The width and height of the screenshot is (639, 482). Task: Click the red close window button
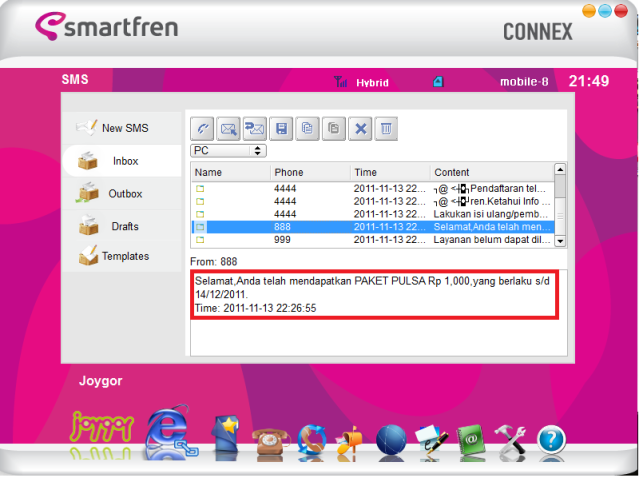pos(621,11)
